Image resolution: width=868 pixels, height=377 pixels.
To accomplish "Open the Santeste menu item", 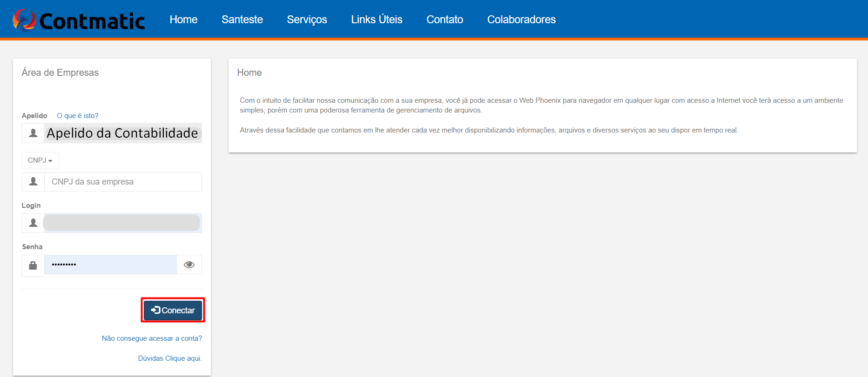I will point(242,20).
